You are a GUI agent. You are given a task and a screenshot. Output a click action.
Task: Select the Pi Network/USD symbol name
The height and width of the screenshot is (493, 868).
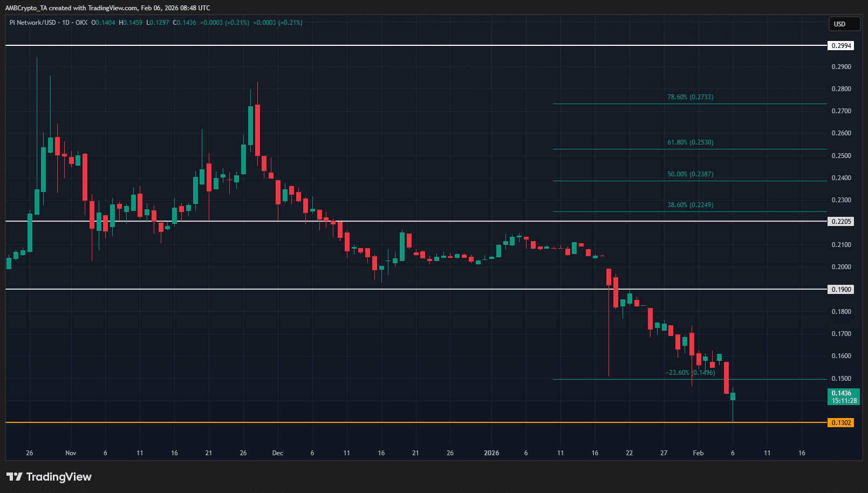33,23
